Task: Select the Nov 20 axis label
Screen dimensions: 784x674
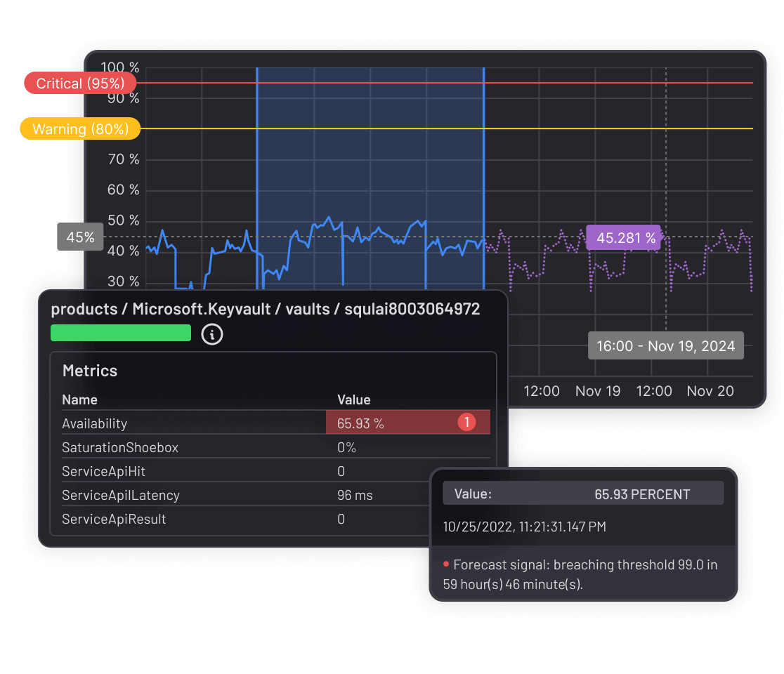Action: click(710, 391)
